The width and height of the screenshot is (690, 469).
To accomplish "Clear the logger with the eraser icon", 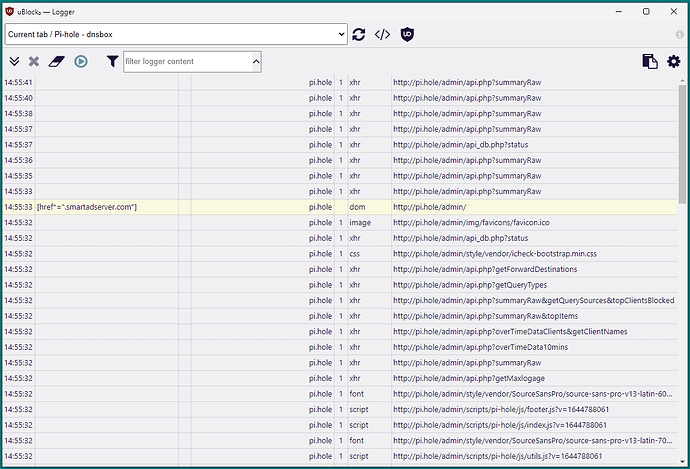I will (56, 61).
